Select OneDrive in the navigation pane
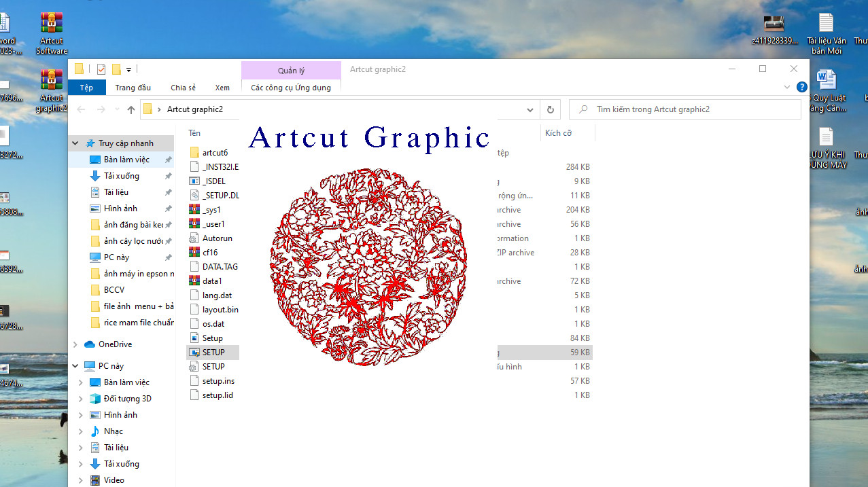The width and height of the screenshot is (868, 487). coord(116,344)
